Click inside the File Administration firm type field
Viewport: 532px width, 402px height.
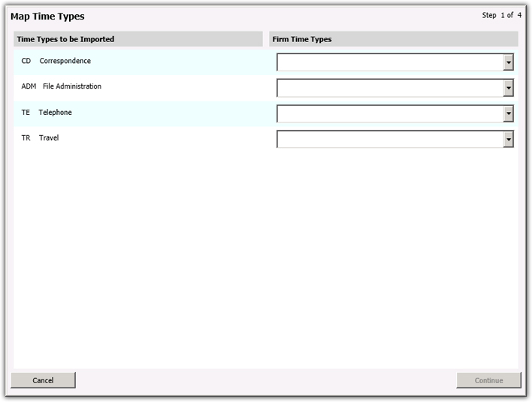390,89
